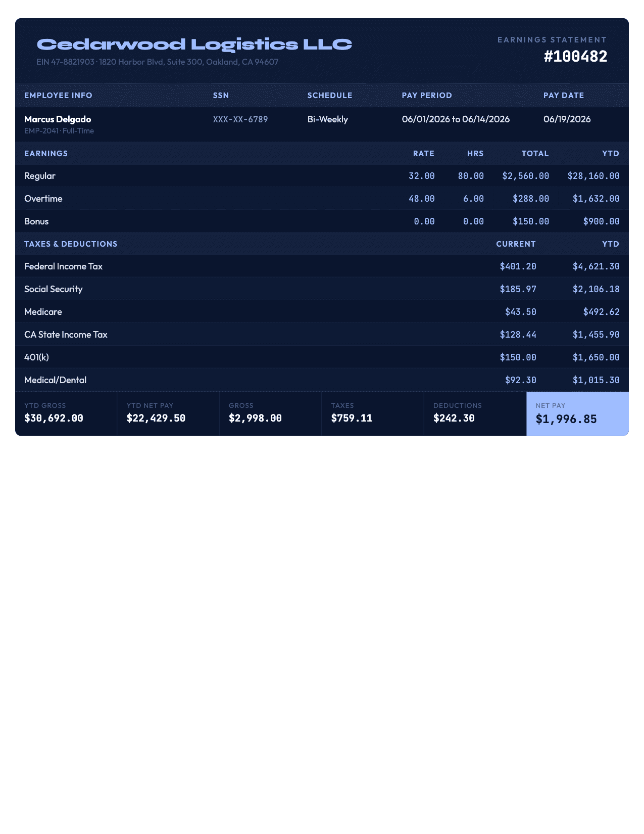The image size is (644, 834).
Task: Click the Regular total $2,560.00
Action: 526,176
